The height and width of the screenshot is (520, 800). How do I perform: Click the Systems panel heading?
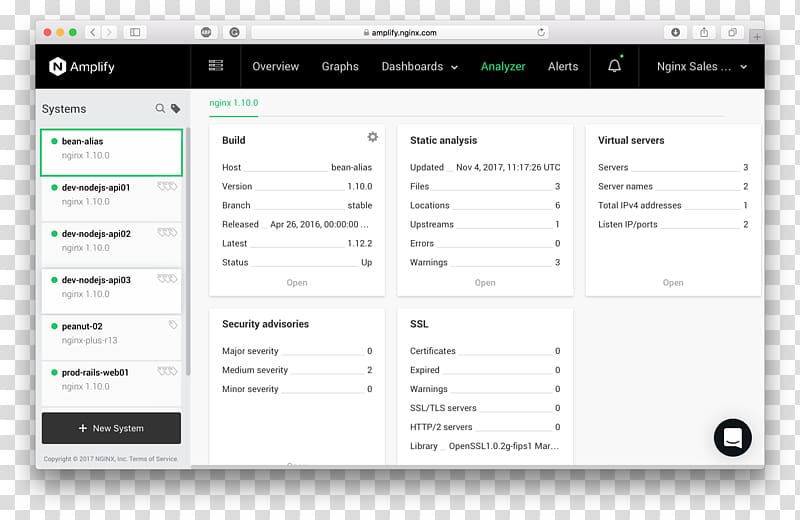pos(64,109)
